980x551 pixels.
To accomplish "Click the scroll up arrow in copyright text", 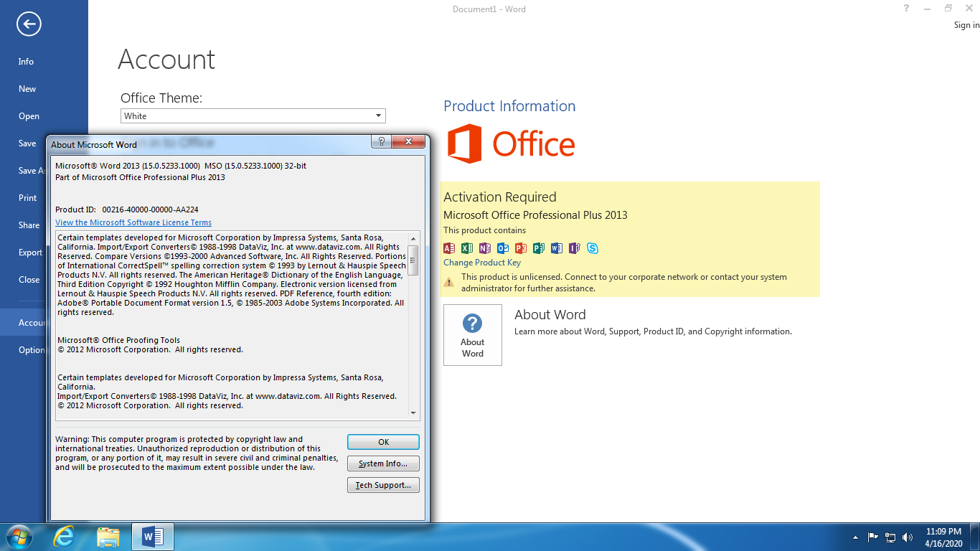I will [x=413, y=237].
